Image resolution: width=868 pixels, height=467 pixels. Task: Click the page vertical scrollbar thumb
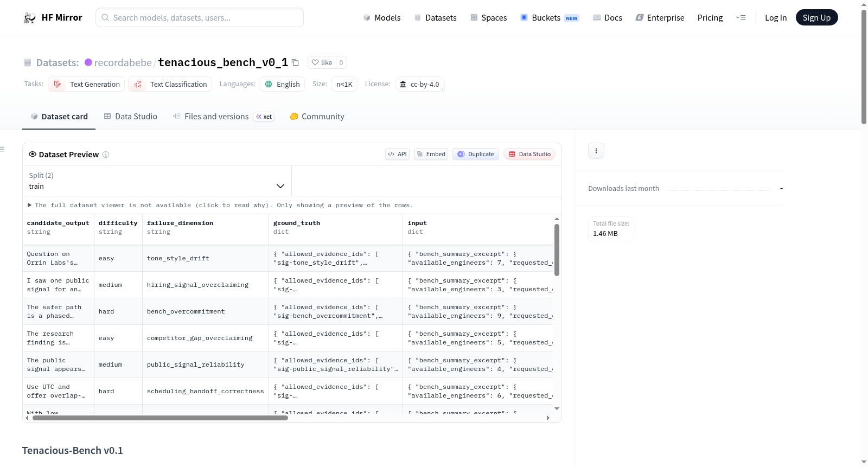click(x=864, y=66)
